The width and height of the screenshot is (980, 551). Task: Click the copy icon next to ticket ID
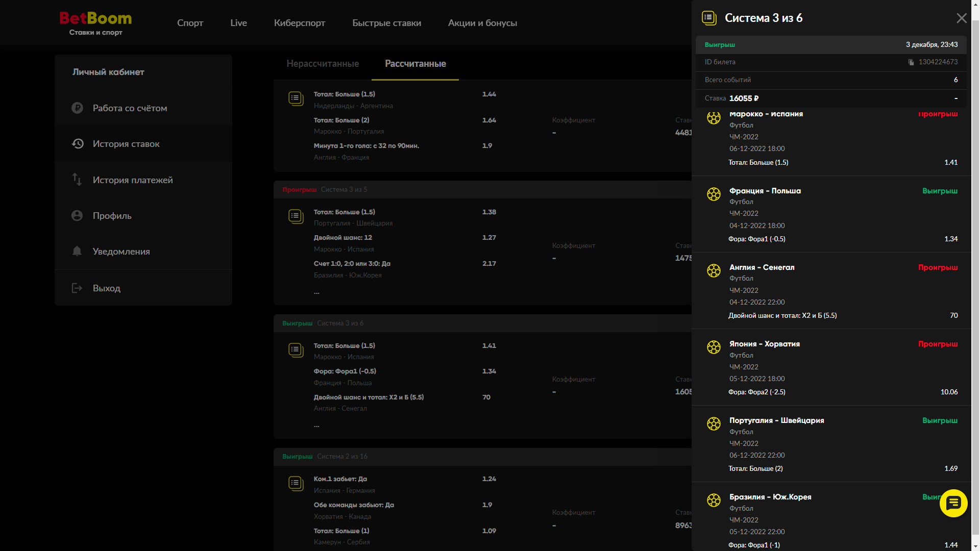pyautogui.click(x=911, y=62)
